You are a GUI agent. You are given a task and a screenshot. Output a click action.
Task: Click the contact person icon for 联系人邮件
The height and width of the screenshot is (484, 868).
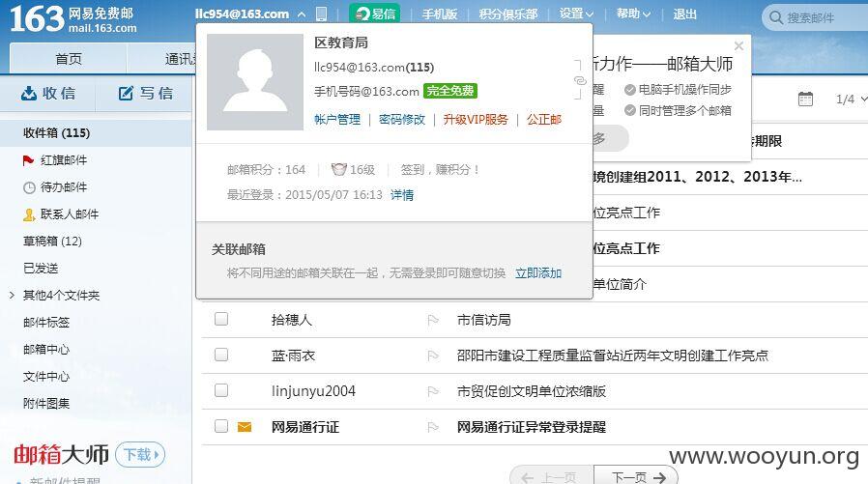(29, 214)
